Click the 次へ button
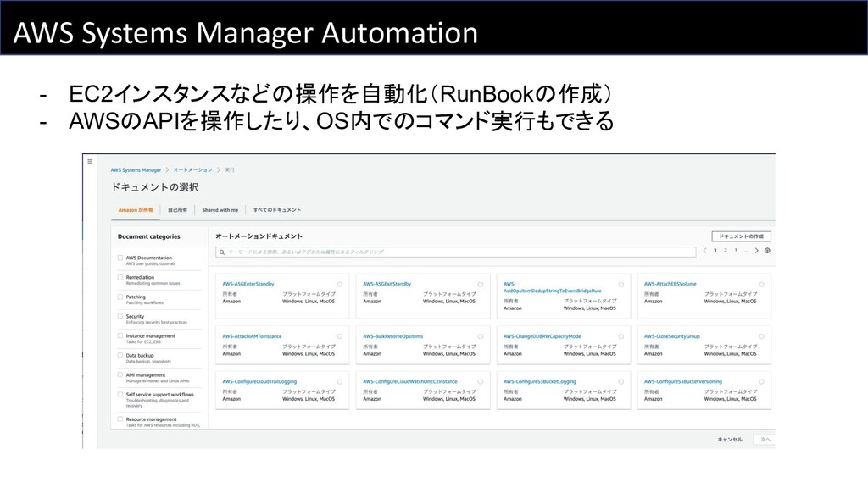Viewport: 868px width, 488px height. pos(765,440)
